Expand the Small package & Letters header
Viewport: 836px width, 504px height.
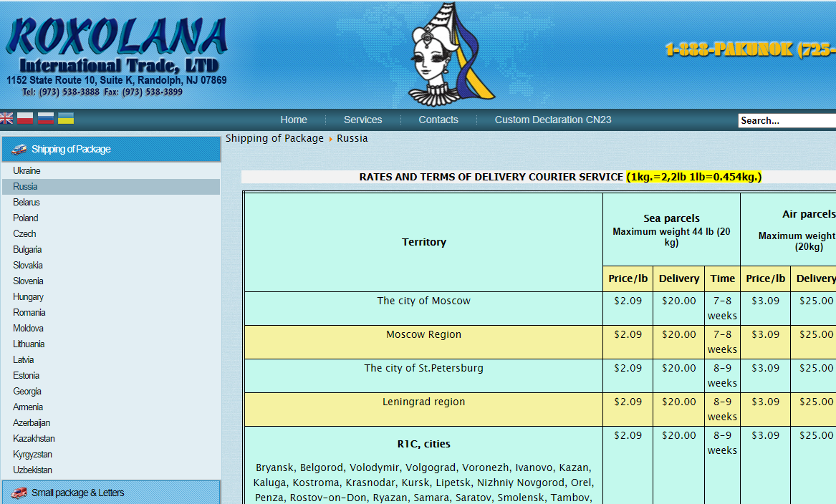pyautogui.click(x=112, y=493)
